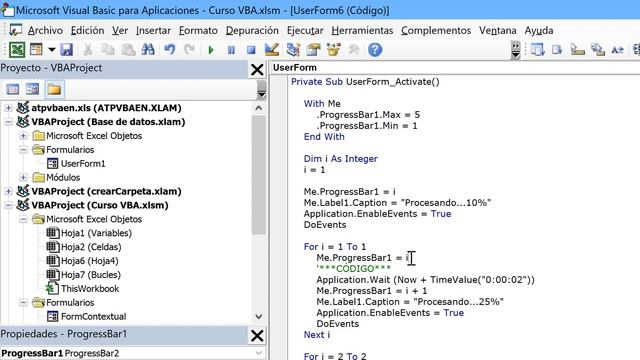Click the Redo toolbar icon
Image resolution: width=640 pixels, height=360 pixels.
(189, 50)
